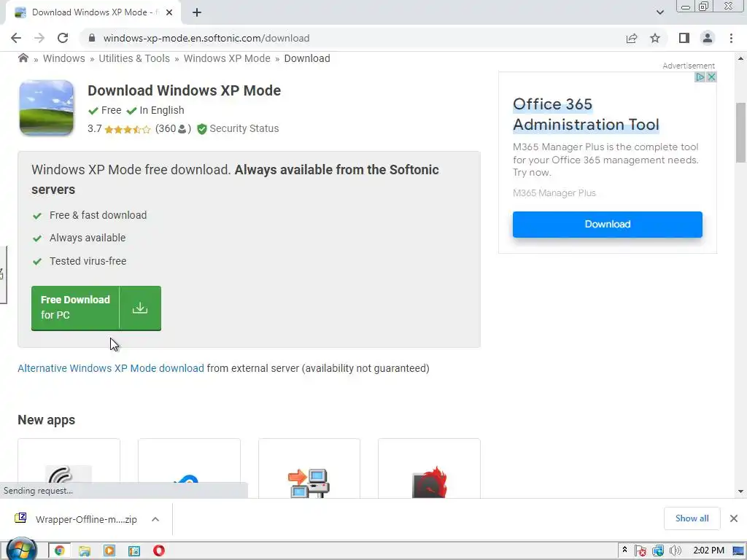Click the AdChoices triangle icon
This screenshot has width=747, height=560.
[700, 77]
